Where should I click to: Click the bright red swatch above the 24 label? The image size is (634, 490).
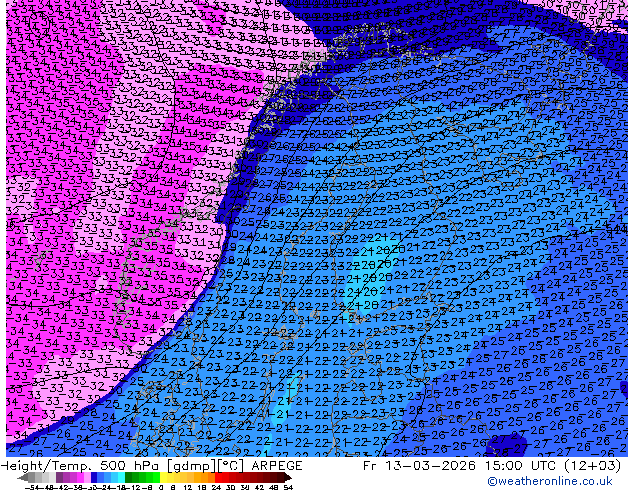pyautogui.click(x=218, y=478)
